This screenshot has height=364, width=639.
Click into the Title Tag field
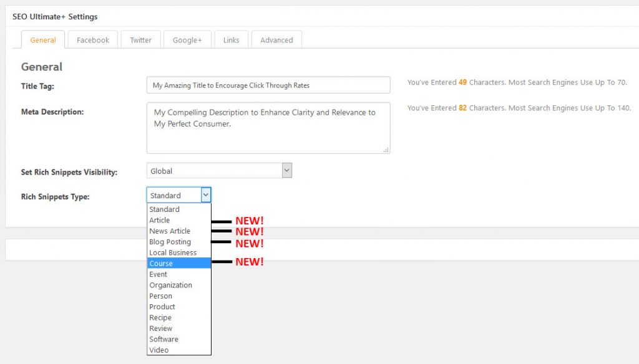(x=268, y=85)
